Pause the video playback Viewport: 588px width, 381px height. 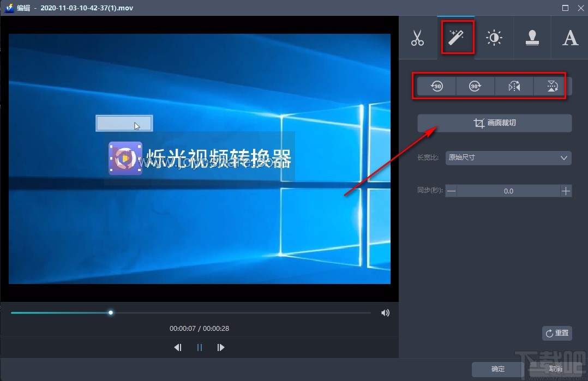pyautogui.click(x=199, y=347)
